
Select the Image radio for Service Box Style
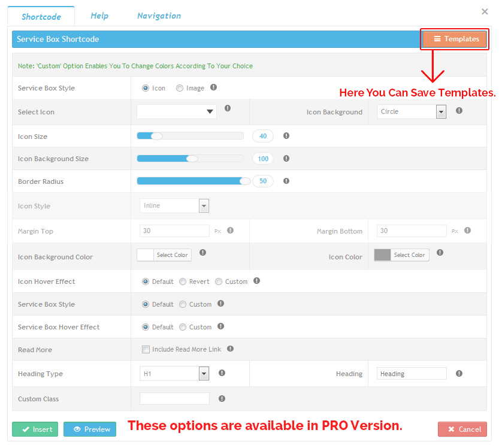pos(180,88)
